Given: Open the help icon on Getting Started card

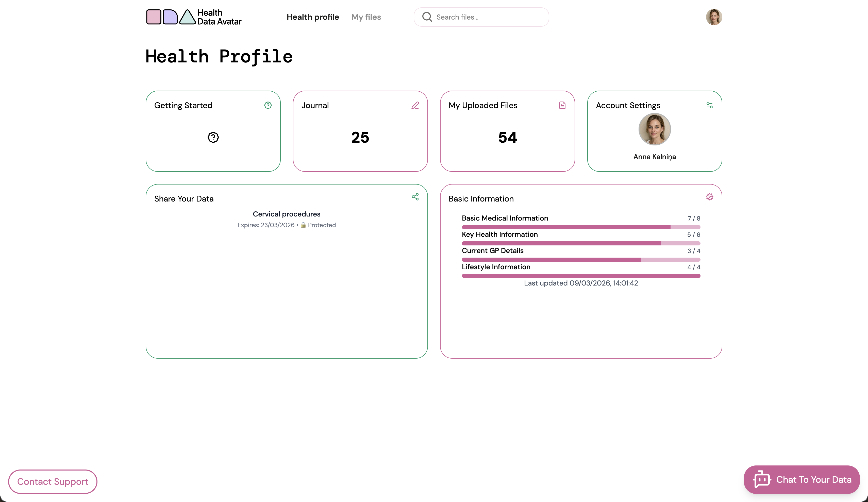Looking at the screenshot, I should coord(268,105).
